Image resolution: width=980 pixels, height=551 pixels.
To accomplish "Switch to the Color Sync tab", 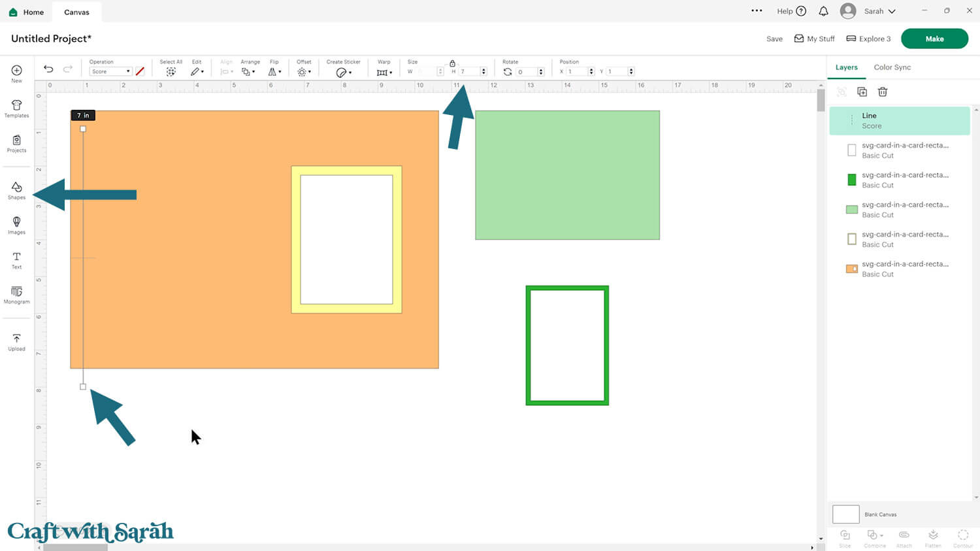I will point(892,67).
